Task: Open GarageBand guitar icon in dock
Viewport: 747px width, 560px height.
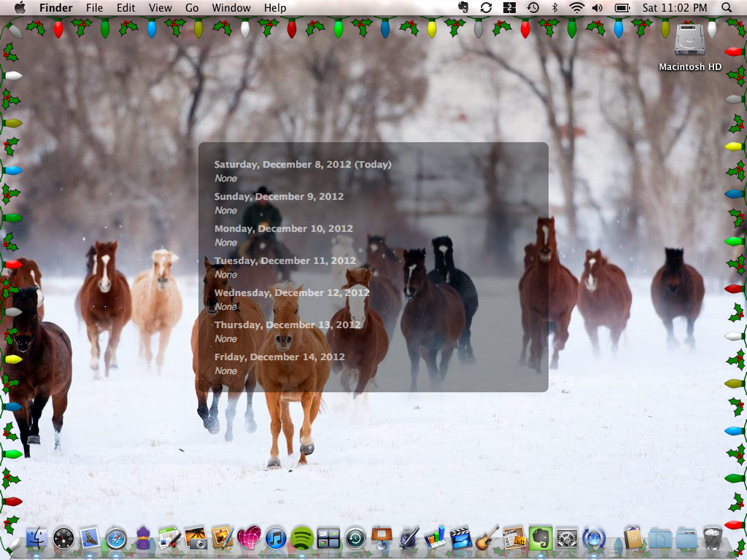Action: click(487, 539)
